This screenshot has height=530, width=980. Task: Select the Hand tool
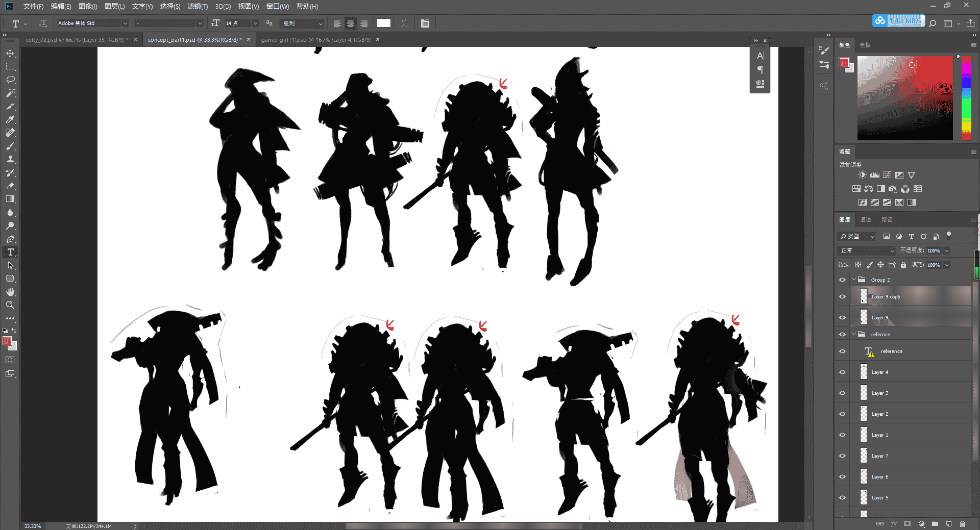[10, 292]
